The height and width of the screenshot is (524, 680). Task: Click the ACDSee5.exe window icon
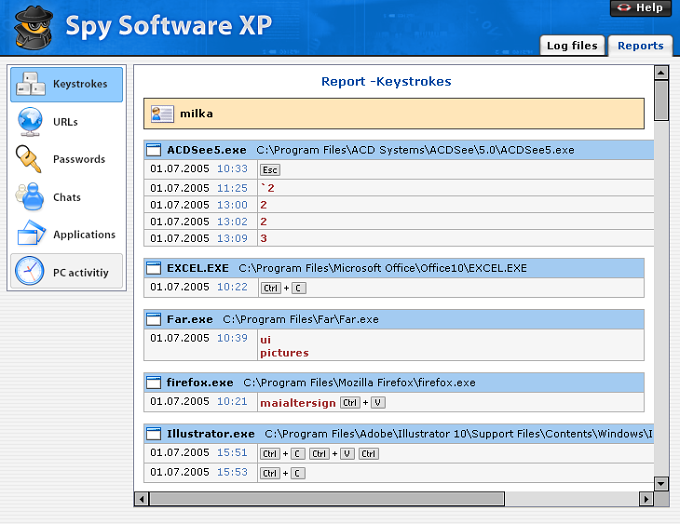154,150
